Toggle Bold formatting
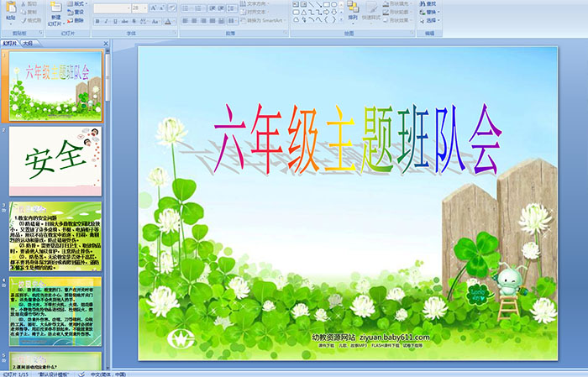The height and width of the screenshot is (377, 588). pyautogui.click(x=97, y=21)
